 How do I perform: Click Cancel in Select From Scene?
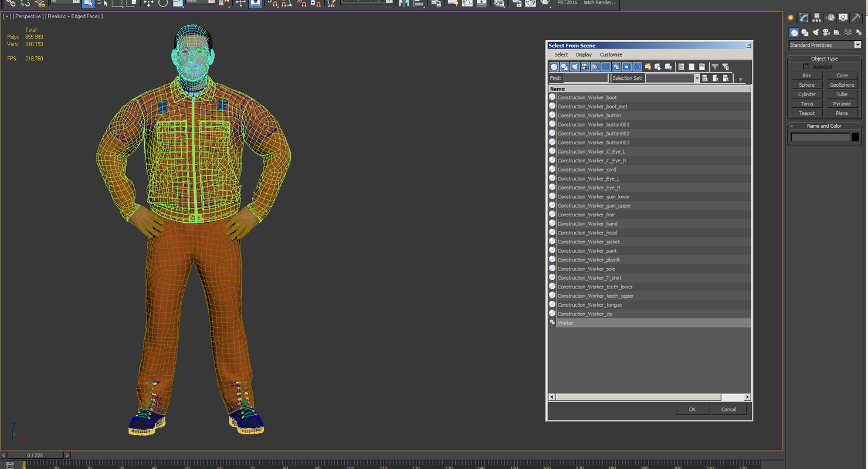coord(728,410)
